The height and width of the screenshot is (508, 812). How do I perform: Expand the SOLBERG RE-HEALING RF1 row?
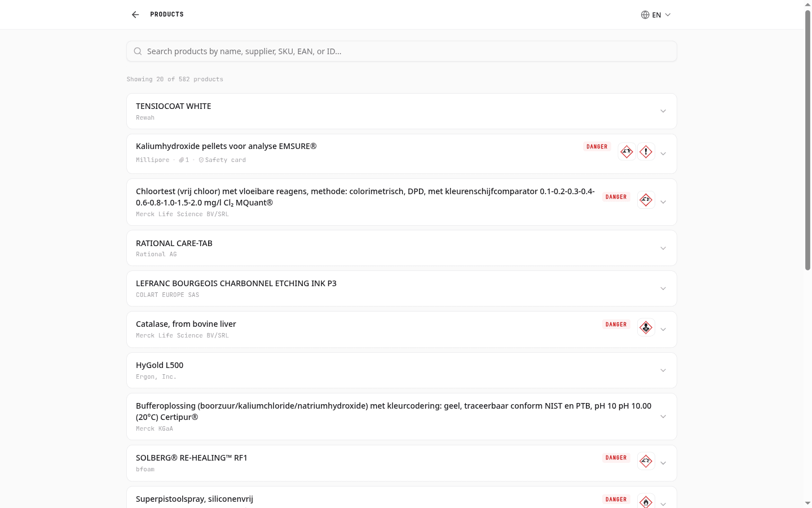point(663,463)
